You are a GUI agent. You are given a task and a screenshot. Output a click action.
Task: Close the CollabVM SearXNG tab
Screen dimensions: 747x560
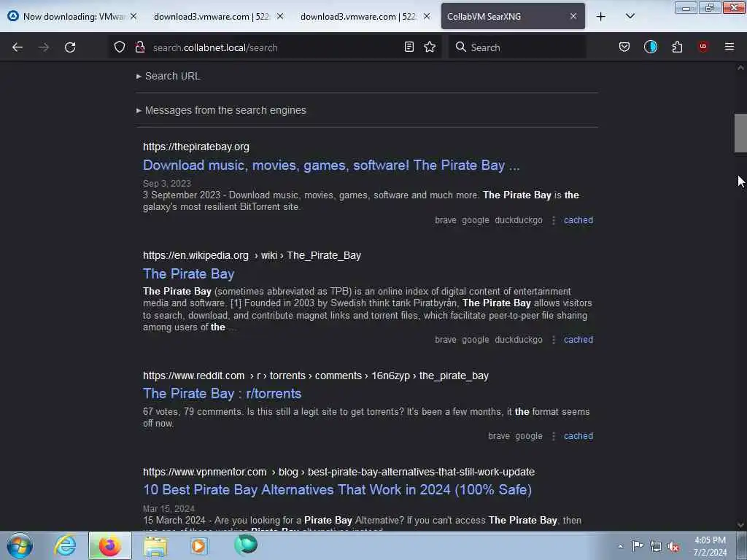click(x=573, y=16)
